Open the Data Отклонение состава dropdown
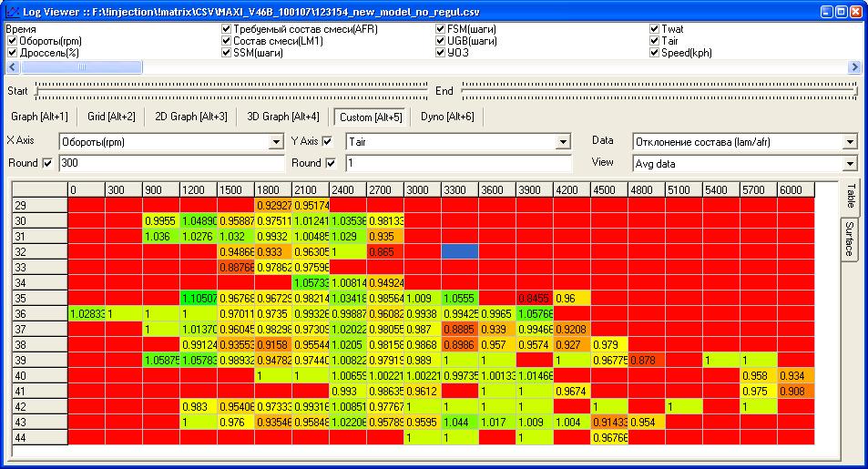868x469 pixels. point(851,142)
